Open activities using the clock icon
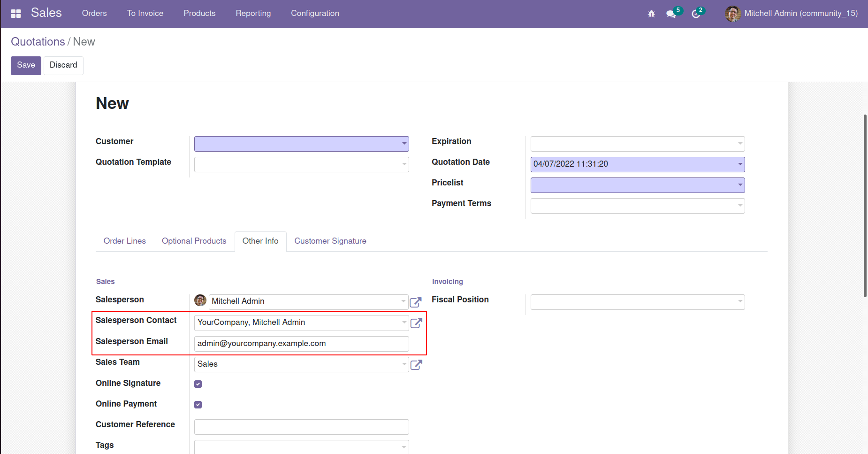Screen dimensions: 868x454 pos(696,14)
